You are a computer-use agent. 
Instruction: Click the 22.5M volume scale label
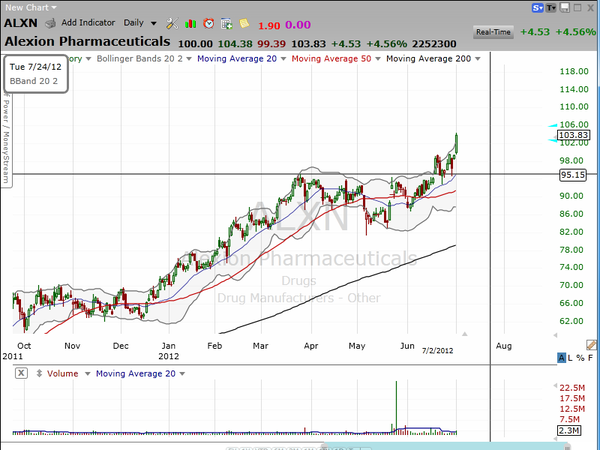point(572,388)
